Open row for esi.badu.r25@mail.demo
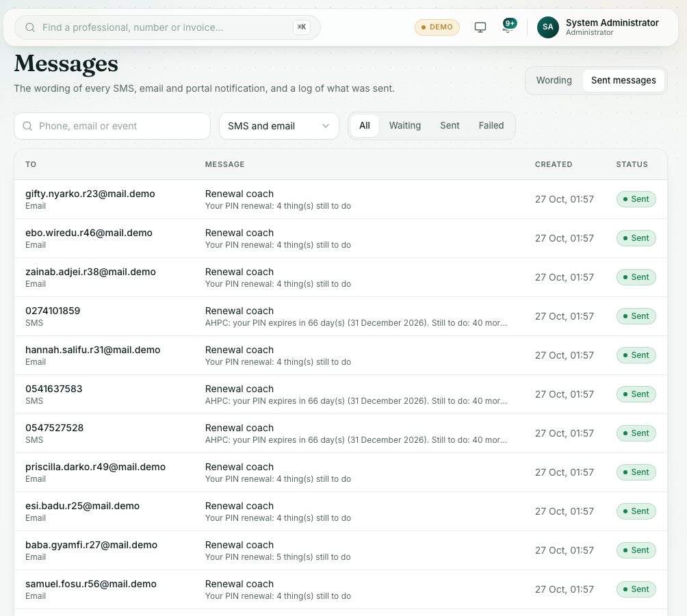The image size is (687, 616). point(341,511)
